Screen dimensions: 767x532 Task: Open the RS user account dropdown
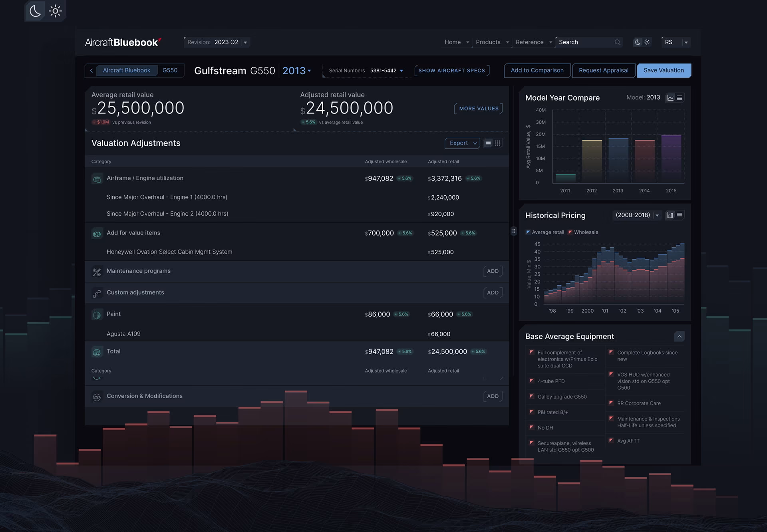(676, 42)
